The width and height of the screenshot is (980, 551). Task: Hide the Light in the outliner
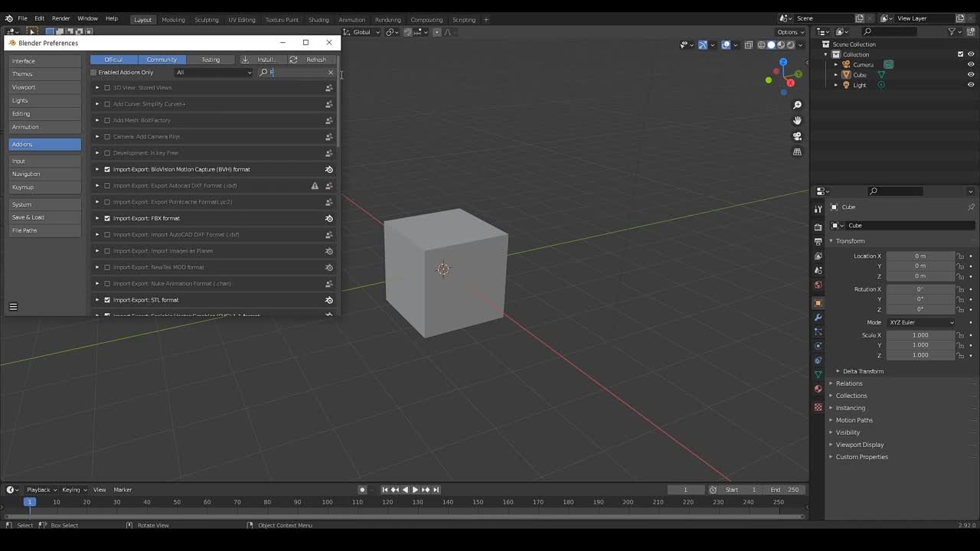pyautogui.click(x=971, y=85)
